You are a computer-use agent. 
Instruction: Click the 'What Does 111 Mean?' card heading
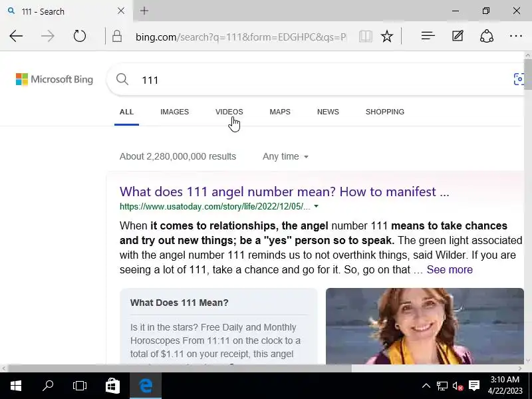coord(179,303)
